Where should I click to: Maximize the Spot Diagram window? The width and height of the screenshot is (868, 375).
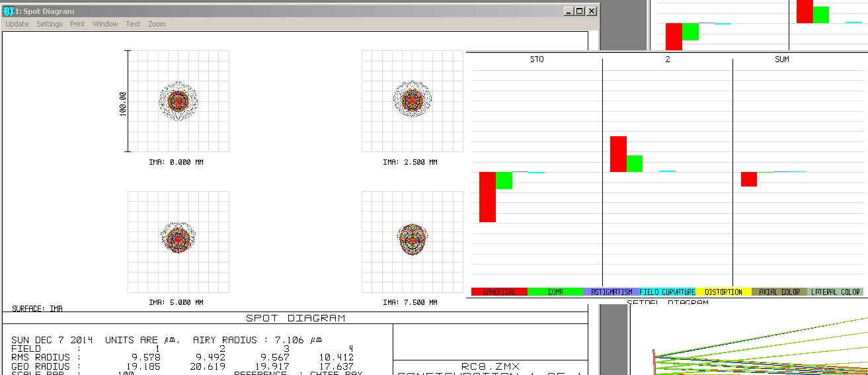(580, 11)
